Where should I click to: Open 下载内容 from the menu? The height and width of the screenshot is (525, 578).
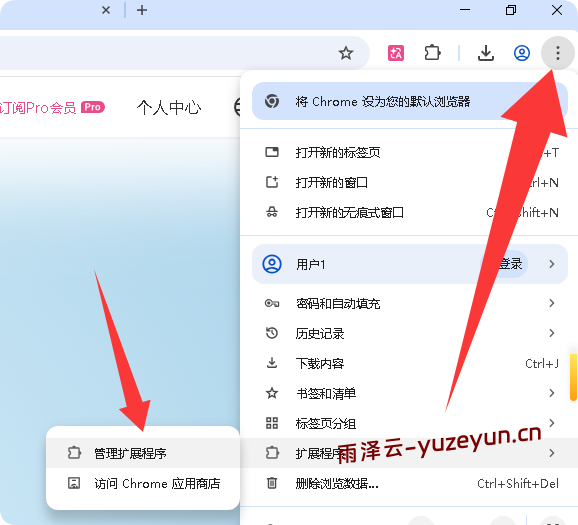(410, 364)
